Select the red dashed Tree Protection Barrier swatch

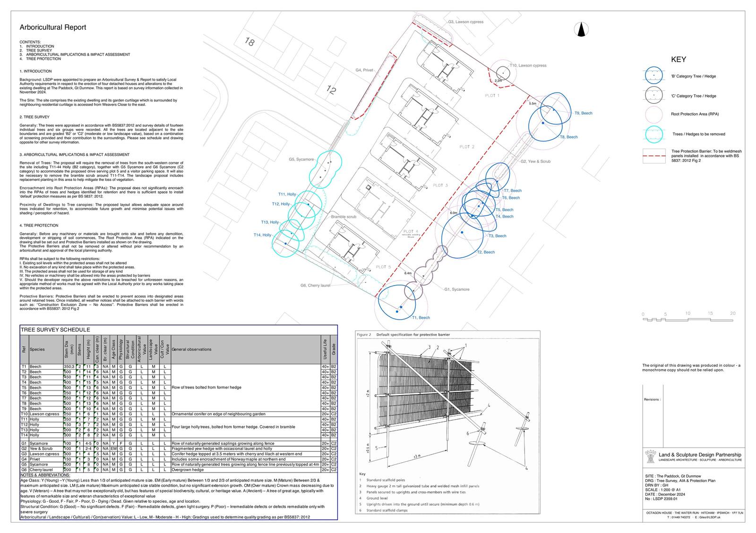click(654, 156)
